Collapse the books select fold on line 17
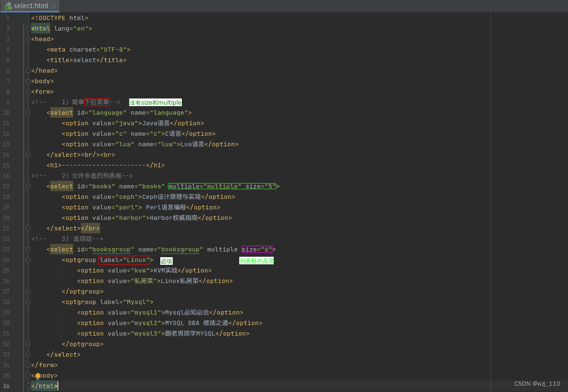 [x=28, y=186]
